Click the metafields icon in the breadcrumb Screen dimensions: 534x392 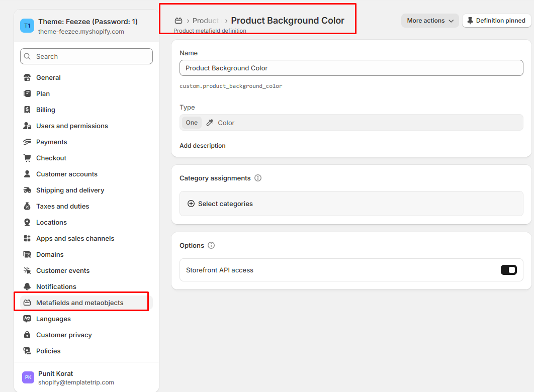[178, 21]
